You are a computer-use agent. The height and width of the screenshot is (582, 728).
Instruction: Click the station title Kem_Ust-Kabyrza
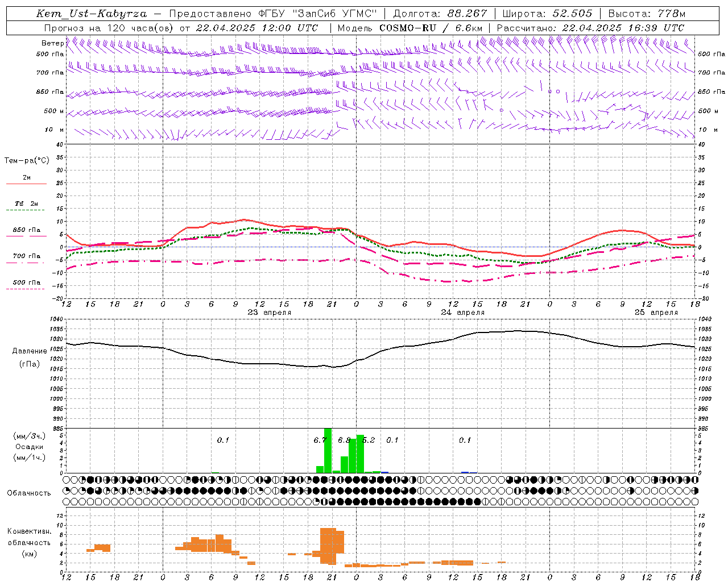91,14
